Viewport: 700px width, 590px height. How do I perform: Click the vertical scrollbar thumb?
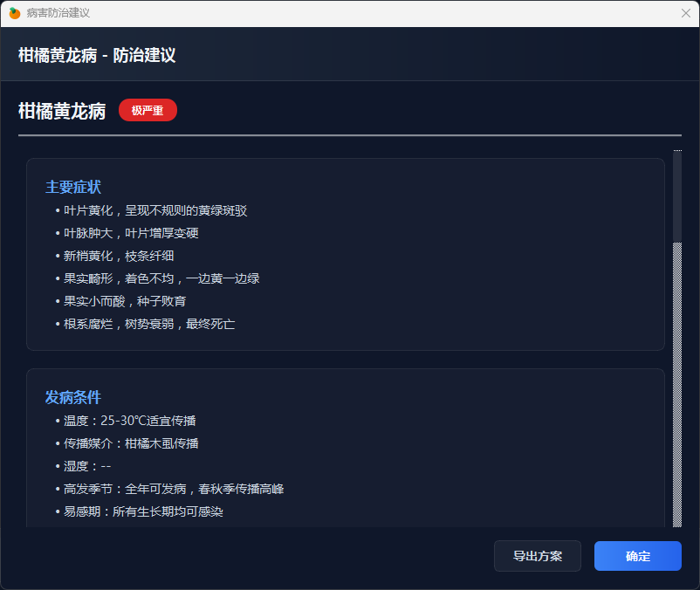point(677,197)
